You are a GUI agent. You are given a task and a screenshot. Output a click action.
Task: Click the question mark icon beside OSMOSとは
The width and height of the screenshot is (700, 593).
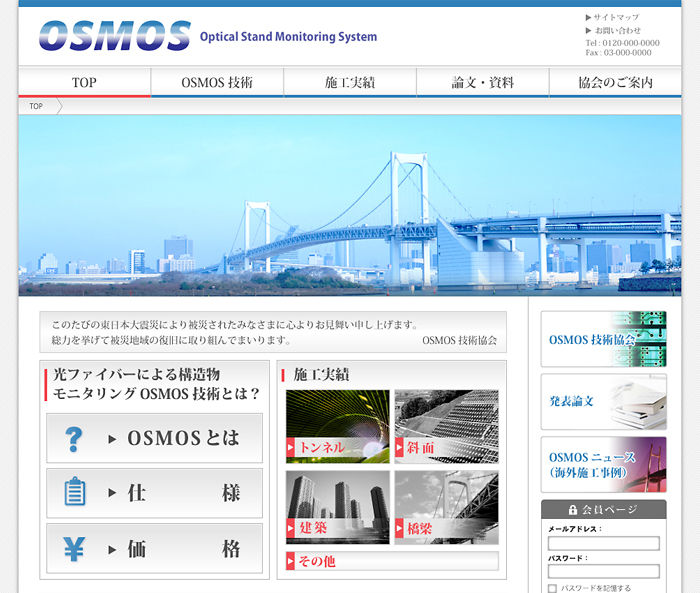74,439
